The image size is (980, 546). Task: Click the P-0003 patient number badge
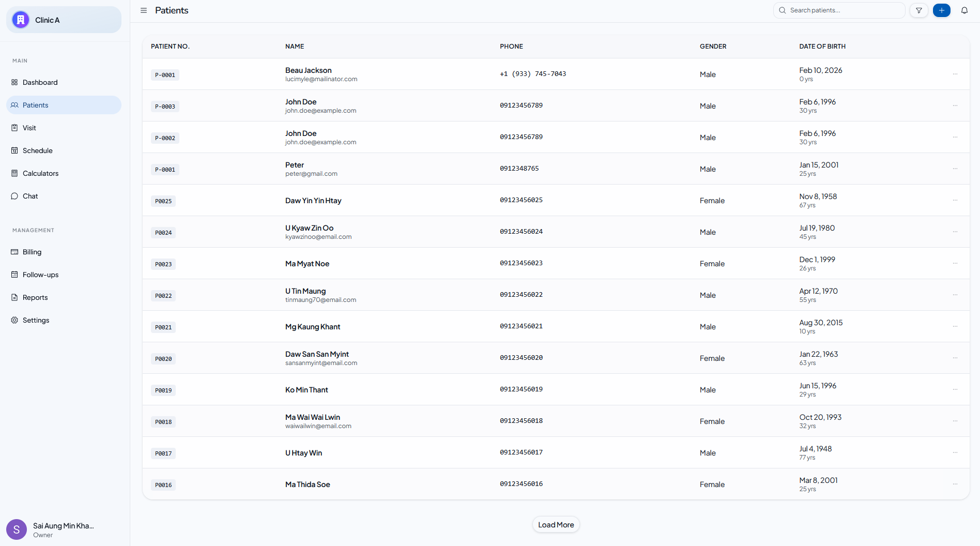coord(165,107)
